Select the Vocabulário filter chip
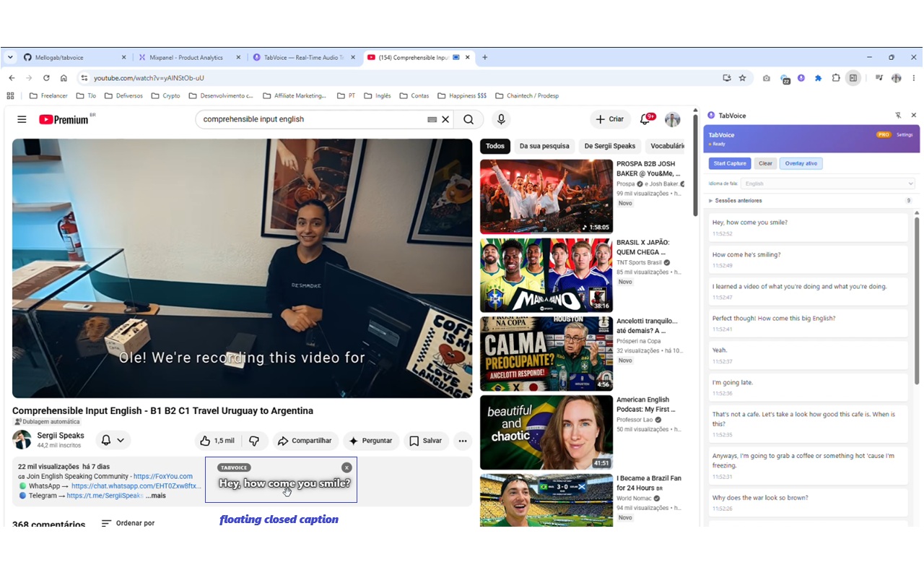Image resolution: width=924 pixels, height=578 pixels. [x=667, y=146]
